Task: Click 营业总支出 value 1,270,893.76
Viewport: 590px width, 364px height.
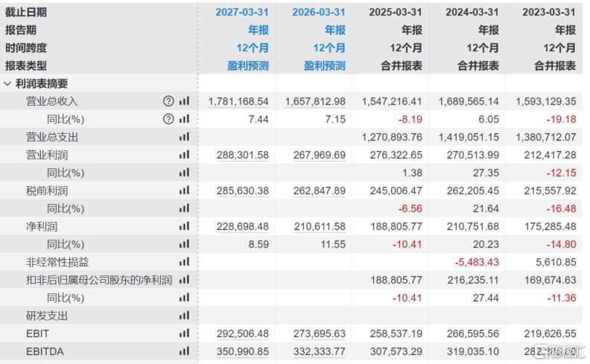Action: pyautogui.click(x=392, y=137)
